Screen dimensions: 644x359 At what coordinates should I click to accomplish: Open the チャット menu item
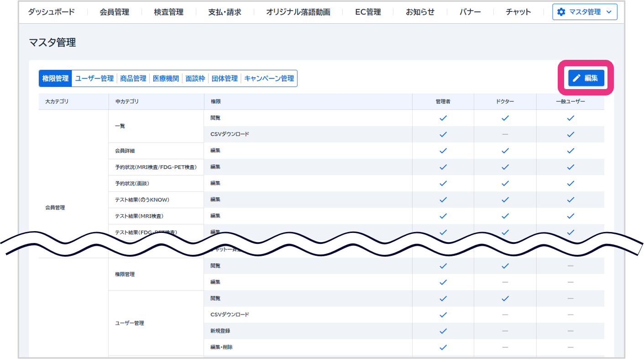click(518, 12)
